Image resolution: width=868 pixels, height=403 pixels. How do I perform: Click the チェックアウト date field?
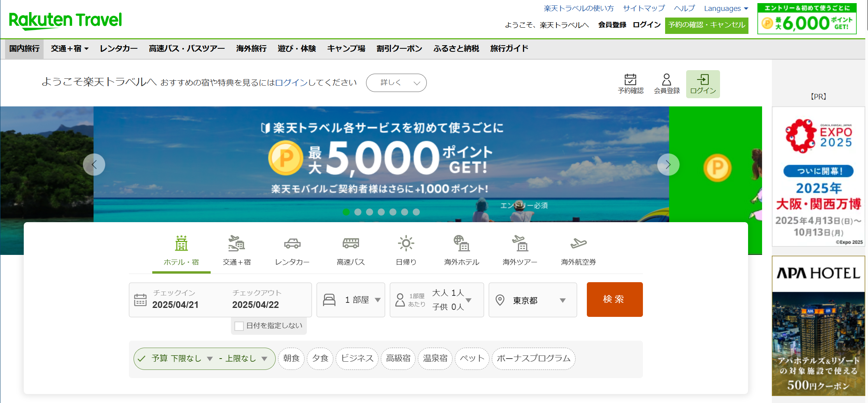[257, 300]
